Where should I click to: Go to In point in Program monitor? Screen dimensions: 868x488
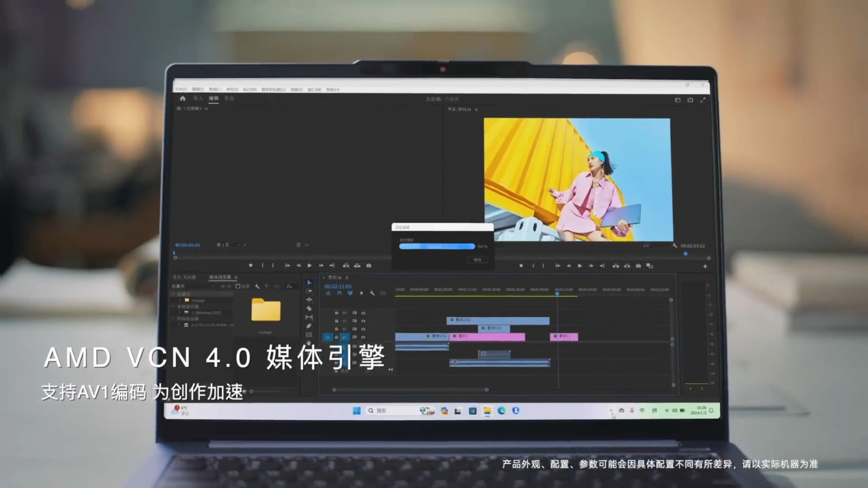(x=558, y=266)
